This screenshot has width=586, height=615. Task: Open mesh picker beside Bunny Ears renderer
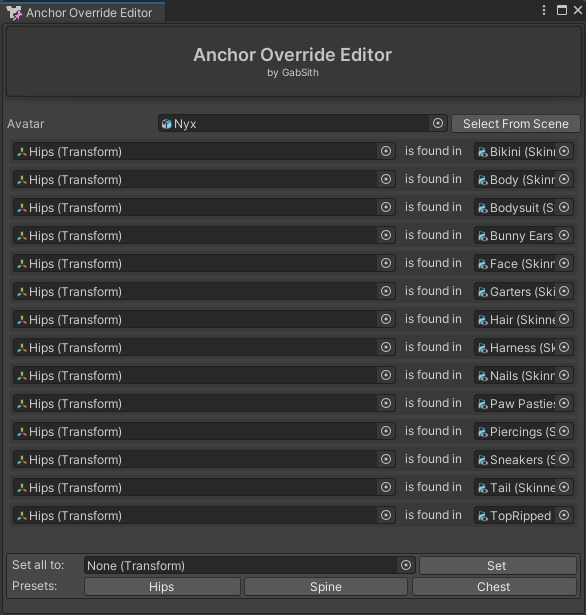click(x=564, y=235)
